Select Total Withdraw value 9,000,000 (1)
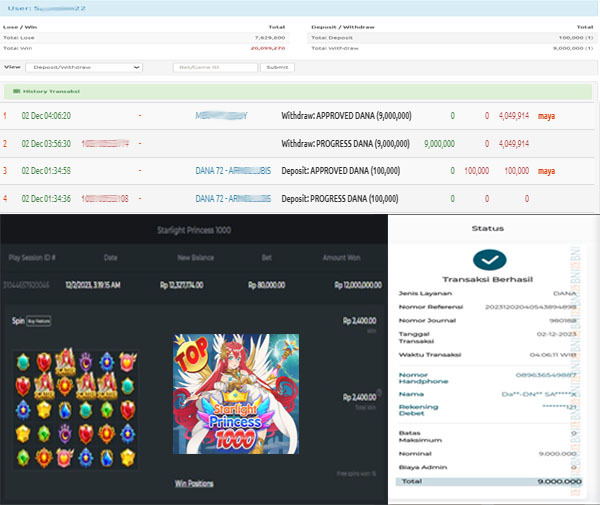This screenshot has height=505, width=600. click(573, 48)
